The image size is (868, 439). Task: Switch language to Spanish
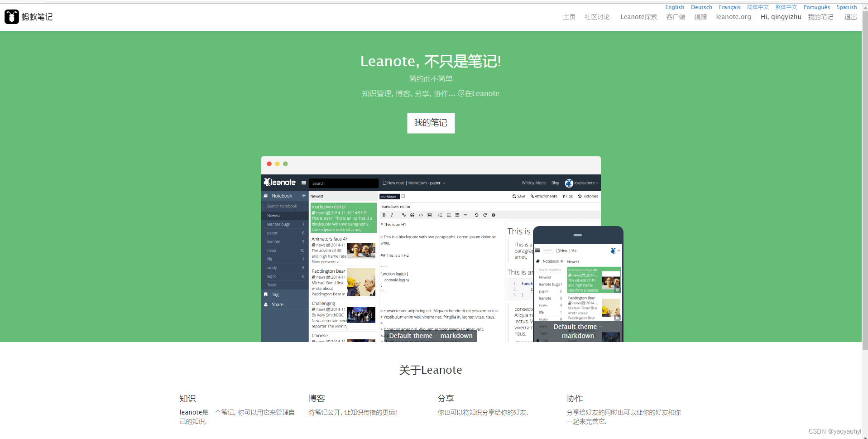846,7
